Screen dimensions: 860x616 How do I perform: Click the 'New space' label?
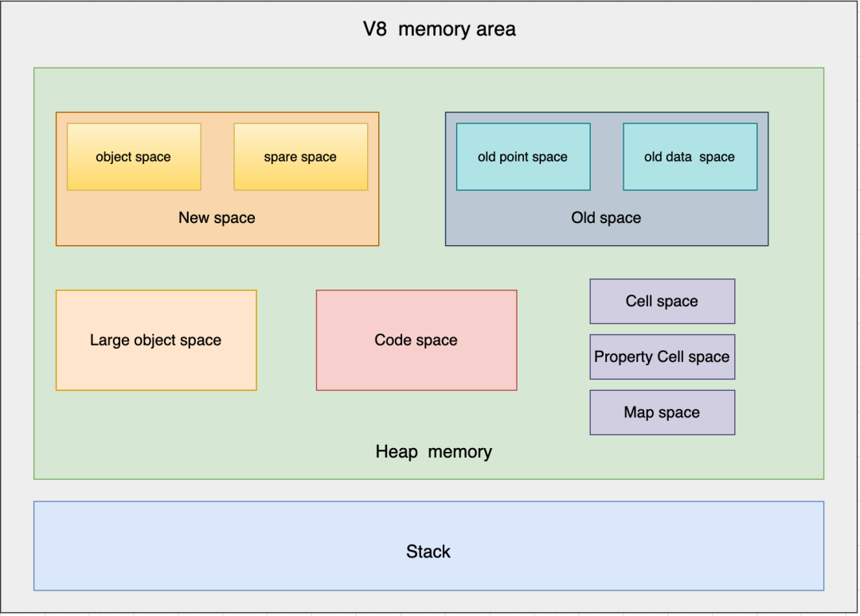(x=217, y=217)
